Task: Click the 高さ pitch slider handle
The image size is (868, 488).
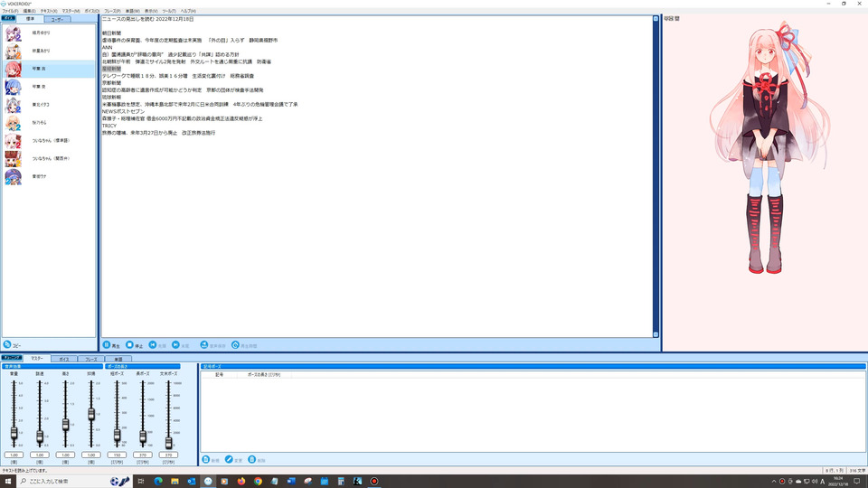Action: (65, 425)
